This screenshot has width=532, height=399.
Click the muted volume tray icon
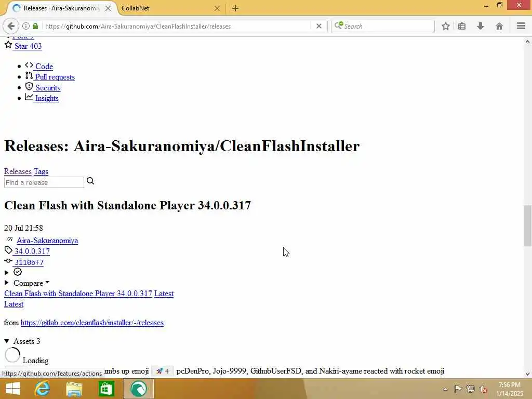pyautogui.click(x=483, y=389)
